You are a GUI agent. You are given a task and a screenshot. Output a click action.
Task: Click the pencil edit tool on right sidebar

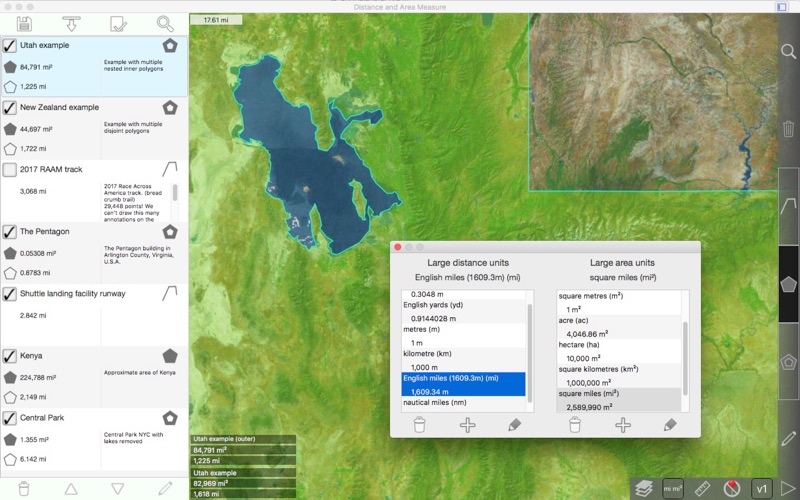[789, 439]
